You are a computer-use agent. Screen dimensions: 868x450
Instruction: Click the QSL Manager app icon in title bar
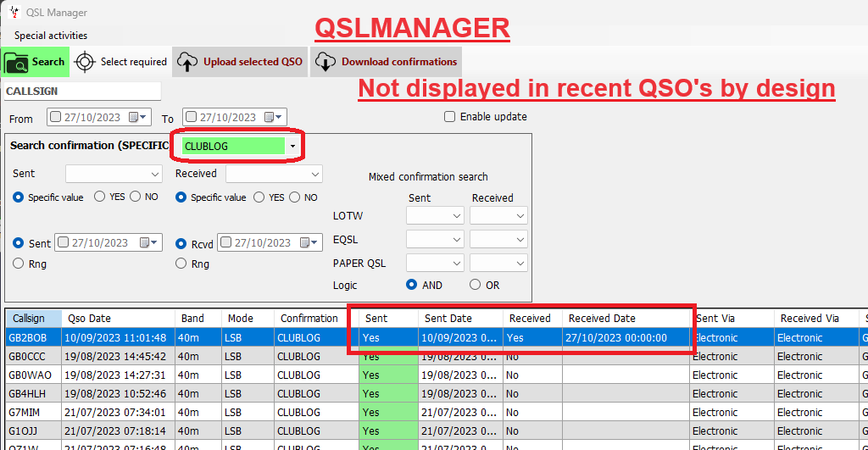pyautogui.click(x=14, y=12)
